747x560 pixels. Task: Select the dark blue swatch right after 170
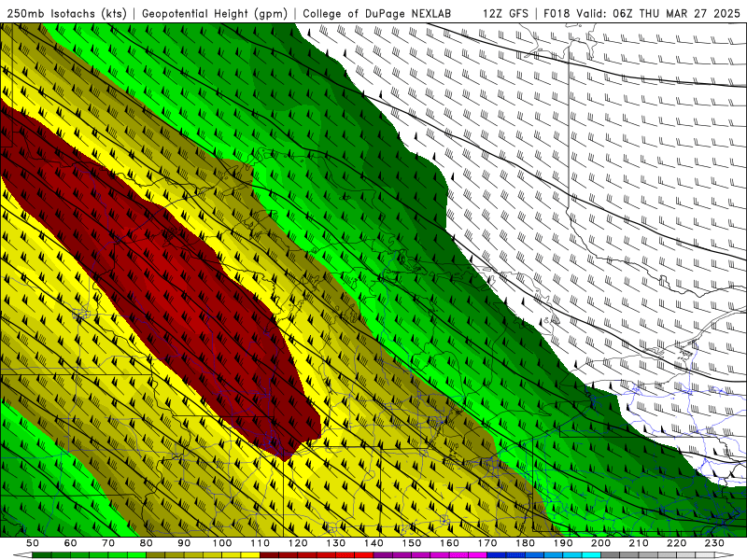tap(497, 555)
